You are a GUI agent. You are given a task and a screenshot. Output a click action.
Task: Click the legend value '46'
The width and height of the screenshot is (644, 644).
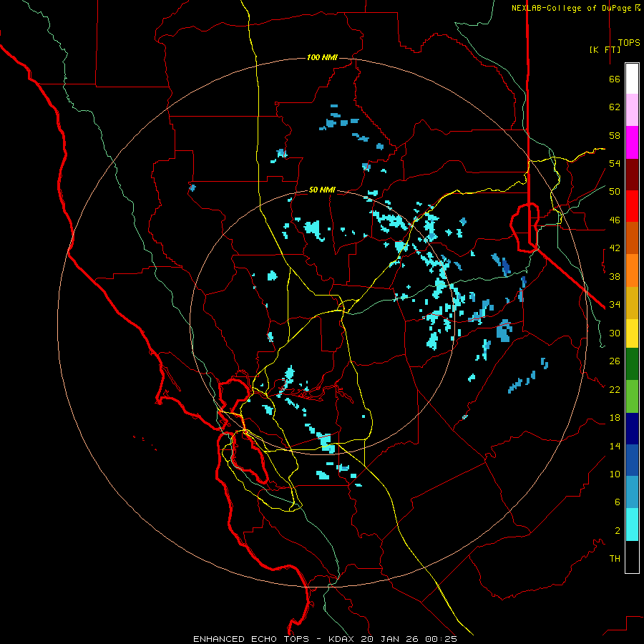click(x=615, y=220)
